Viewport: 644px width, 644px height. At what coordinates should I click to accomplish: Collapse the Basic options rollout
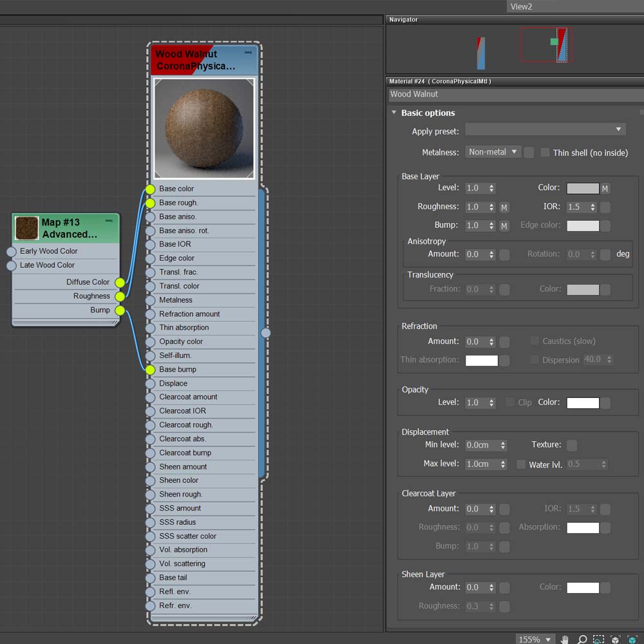click(394, 113)
